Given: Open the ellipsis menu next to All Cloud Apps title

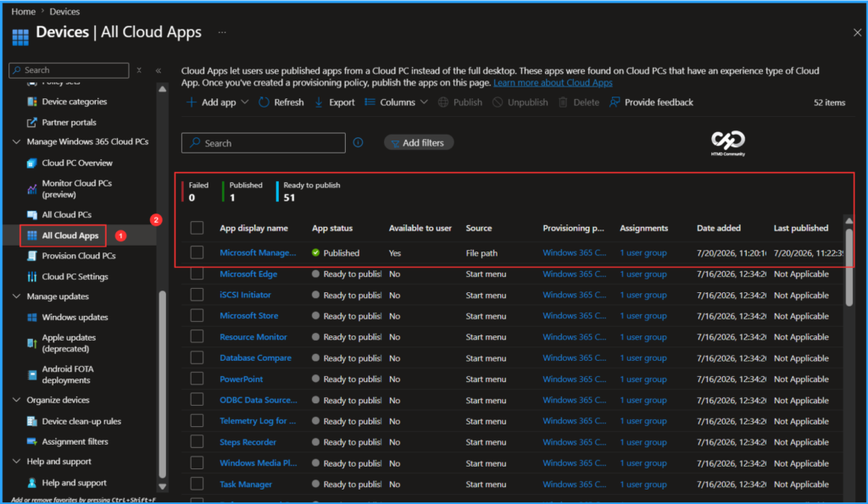Looking at the screenshot, I should tap(222, 33).
